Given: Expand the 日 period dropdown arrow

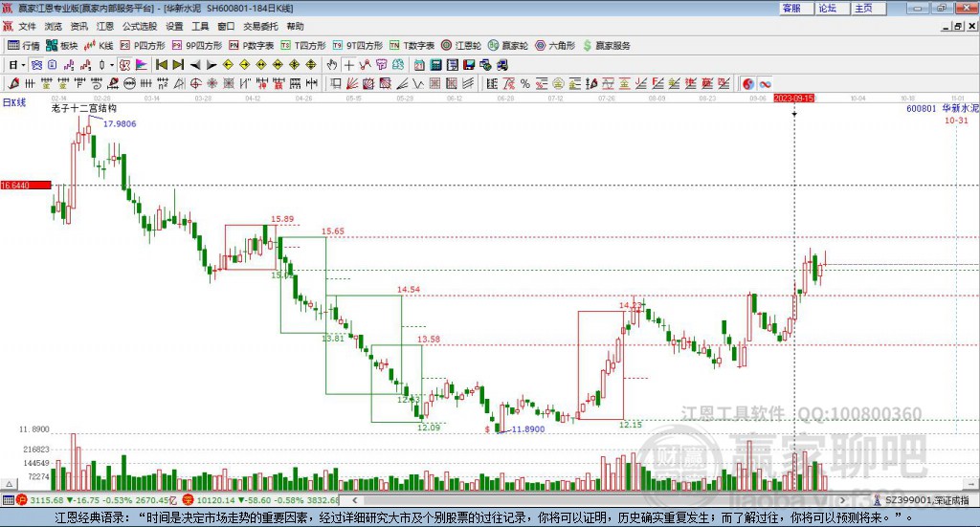Looking at the screenshot, I should coord(23,65).
